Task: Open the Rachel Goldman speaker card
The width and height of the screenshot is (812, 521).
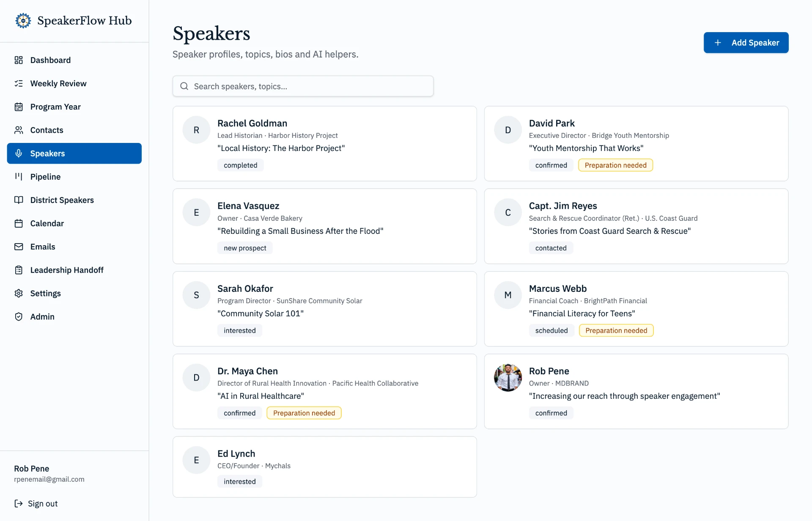Action: 325,143
